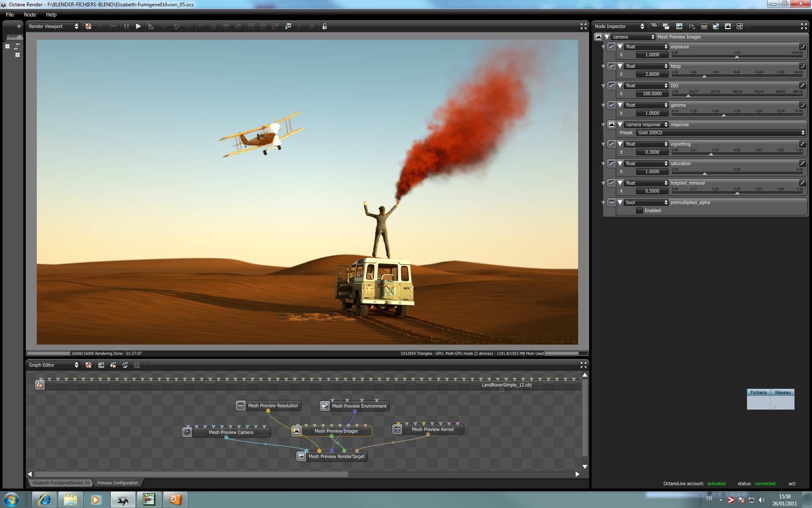Click the environment icon in Node Inspector toolbar
The image size is (812, 508).
[x=716, y=26]
